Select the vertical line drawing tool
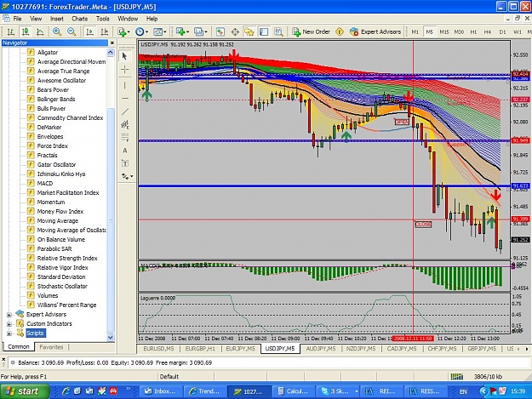 pos(125,85)
